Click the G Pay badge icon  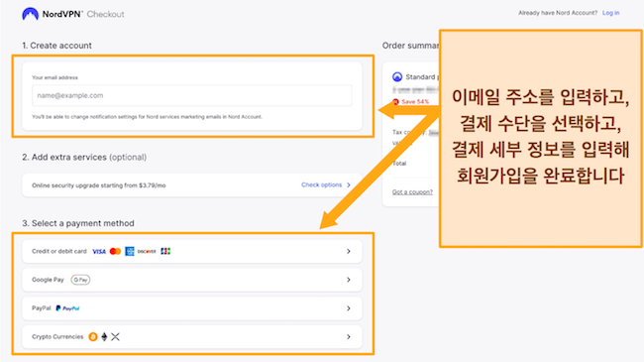[80, 280]
